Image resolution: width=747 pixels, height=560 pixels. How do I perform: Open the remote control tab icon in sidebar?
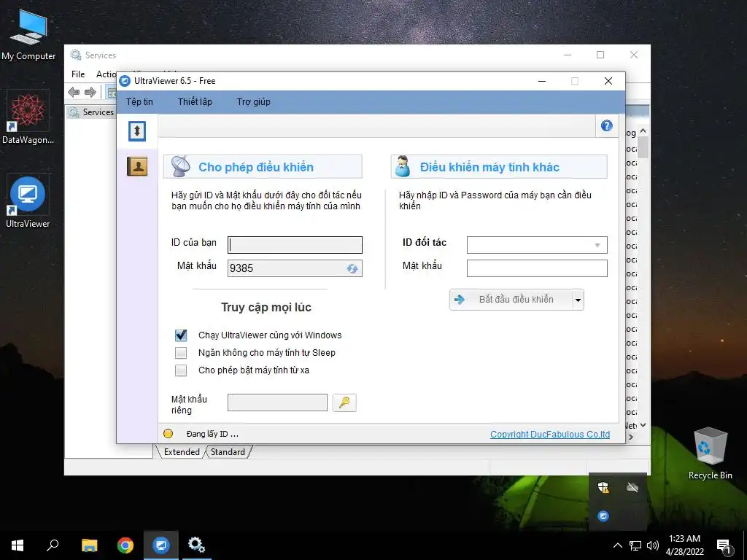[137, 131]
